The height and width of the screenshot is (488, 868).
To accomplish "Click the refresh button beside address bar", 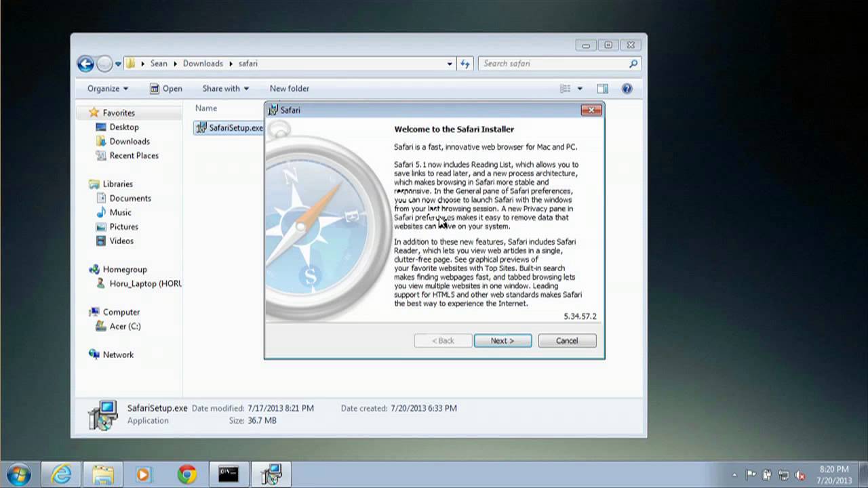I will click(465, 64).
